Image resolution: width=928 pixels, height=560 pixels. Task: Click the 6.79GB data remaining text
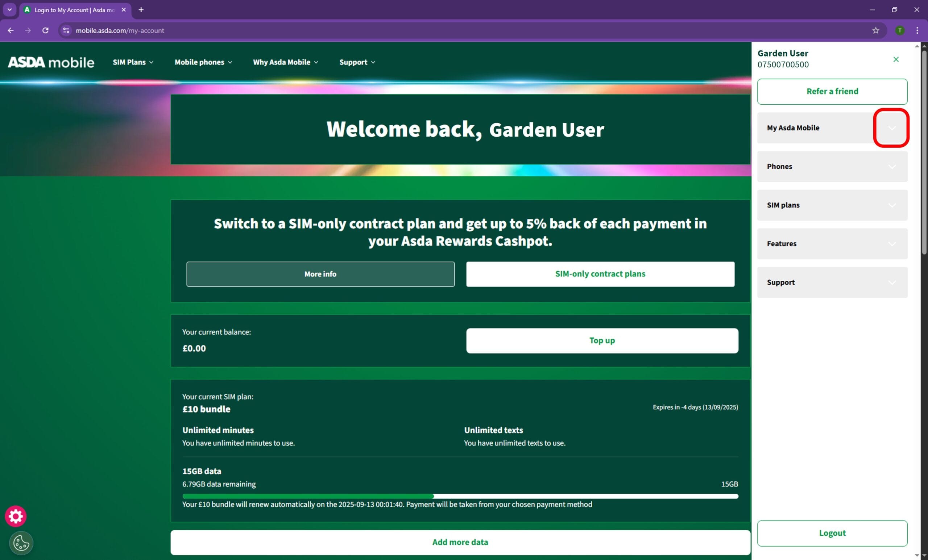click(219, 484)
